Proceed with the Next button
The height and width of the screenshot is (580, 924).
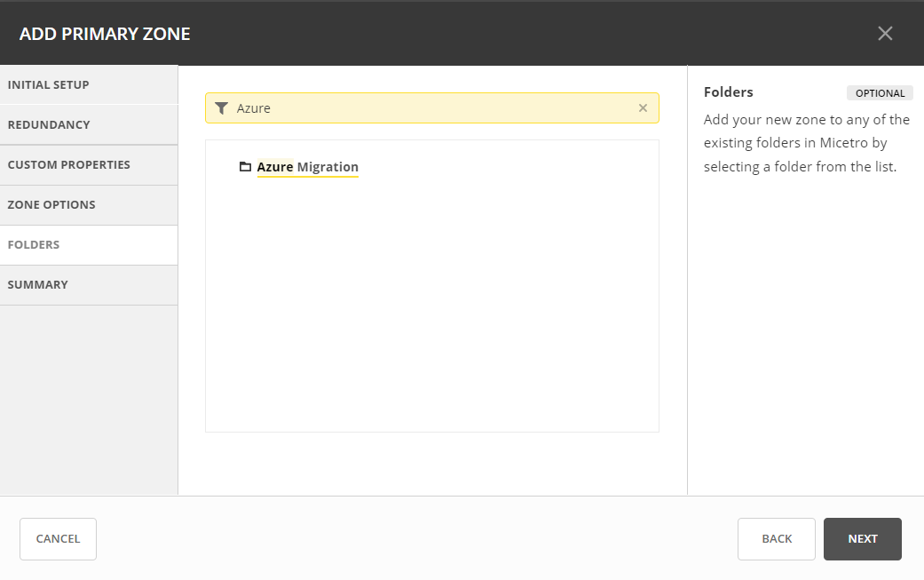(x=862, y=539)
